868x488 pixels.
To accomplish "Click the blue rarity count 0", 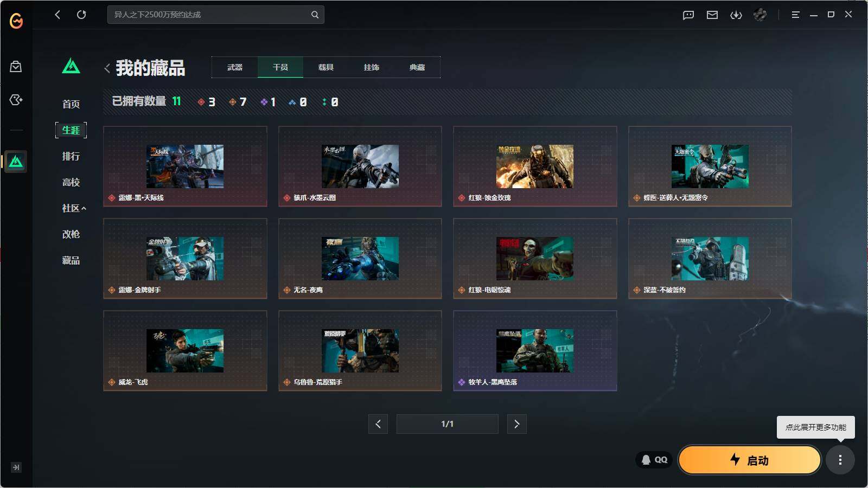I will point(298,102).
